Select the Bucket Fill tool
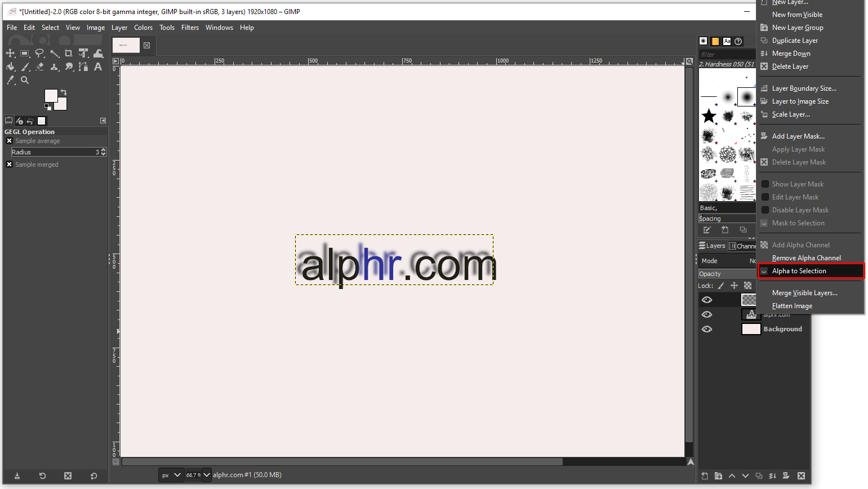Image resolution: width=868 pixels, height=489 pixels. (x=10, y=67)
